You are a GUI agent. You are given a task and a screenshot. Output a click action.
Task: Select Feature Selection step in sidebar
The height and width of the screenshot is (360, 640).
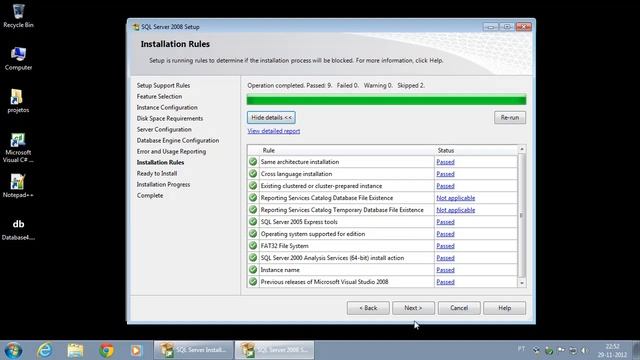159,96
